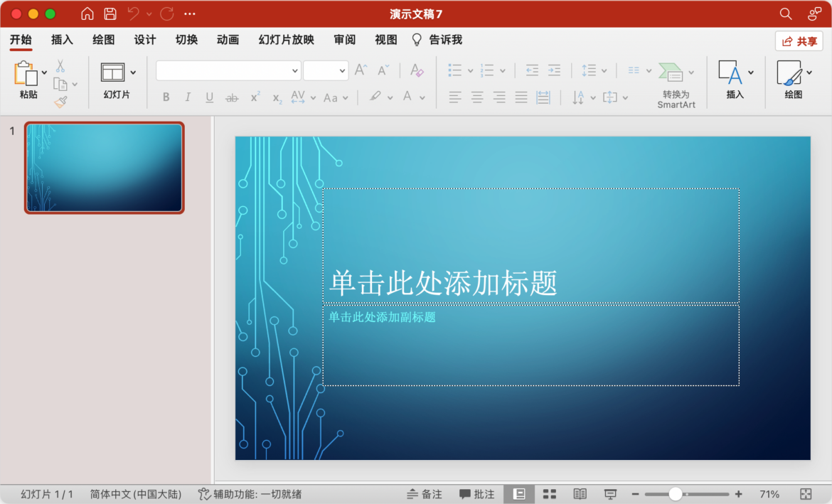Cut selection with the scissors icon
832x504 pixels.
click(x=60, y=66)
